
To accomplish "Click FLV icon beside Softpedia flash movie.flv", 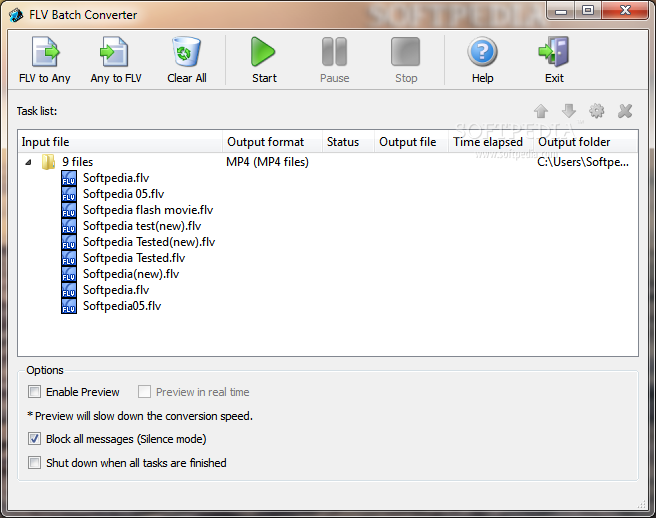I will 69,210.
